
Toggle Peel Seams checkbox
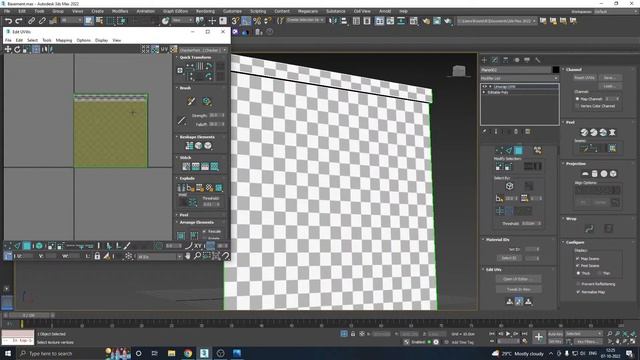(x=578, y=266)
